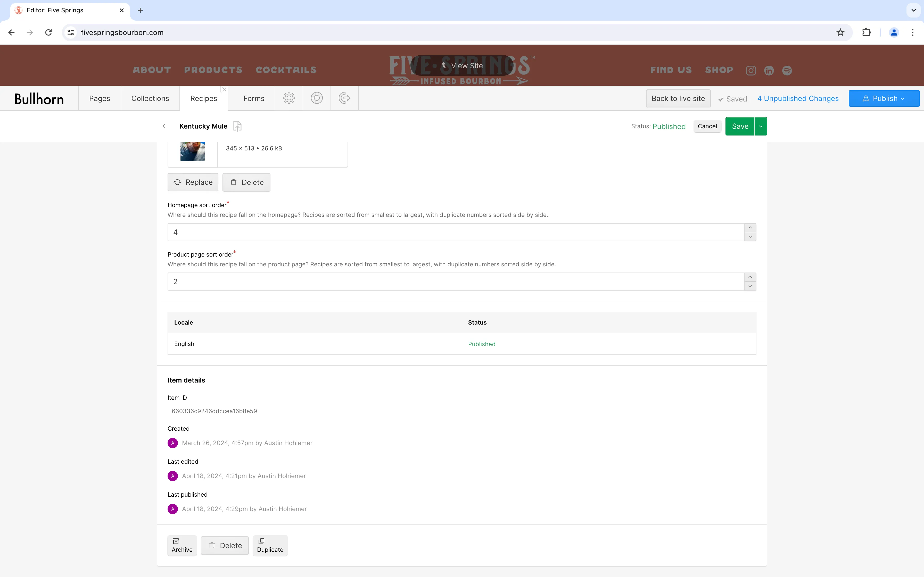Click the back arrow next to Kentucky Mule
Screen dimensions: 924x577
pyautogui.click(x=165, y=126)
